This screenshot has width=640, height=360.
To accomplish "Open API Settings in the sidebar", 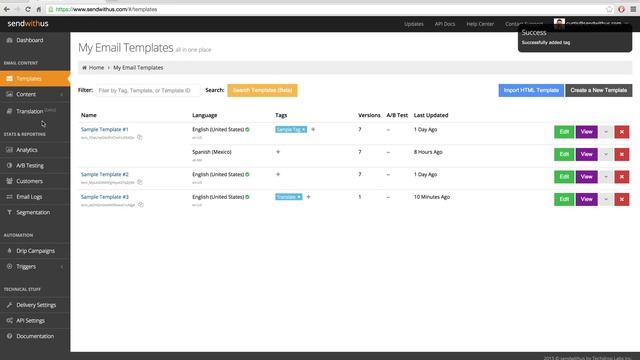I will pos(30,320).
